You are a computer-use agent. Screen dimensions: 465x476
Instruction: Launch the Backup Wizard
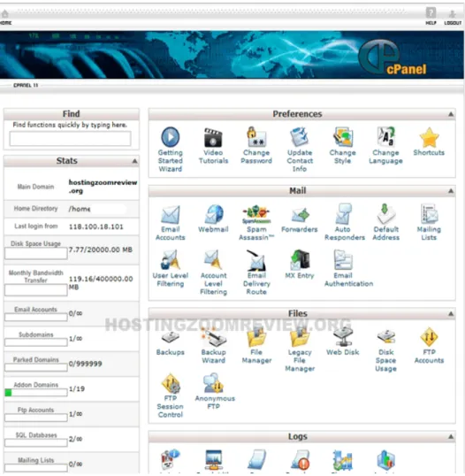[214, 338]
